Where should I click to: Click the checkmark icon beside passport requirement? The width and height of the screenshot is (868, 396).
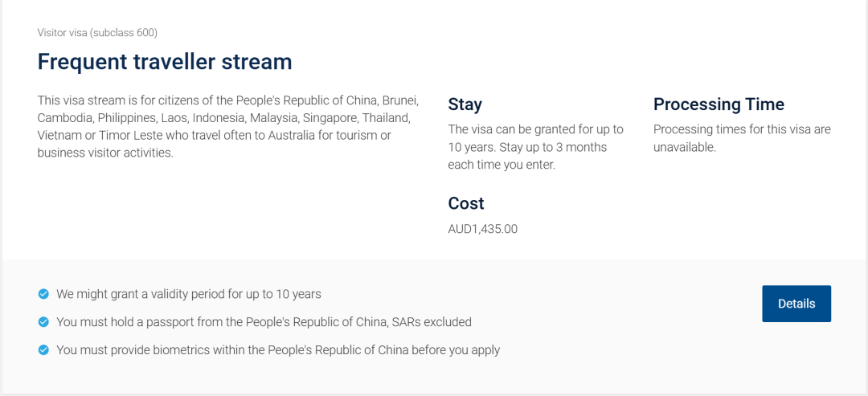pyautogui.click(x=43, y=322)
